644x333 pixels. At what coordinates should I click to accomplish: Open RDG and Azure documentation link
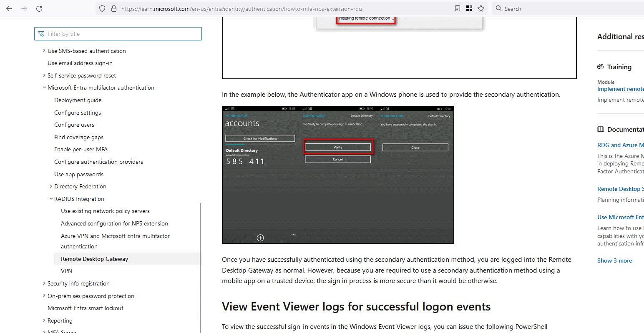tap(621, 145)
